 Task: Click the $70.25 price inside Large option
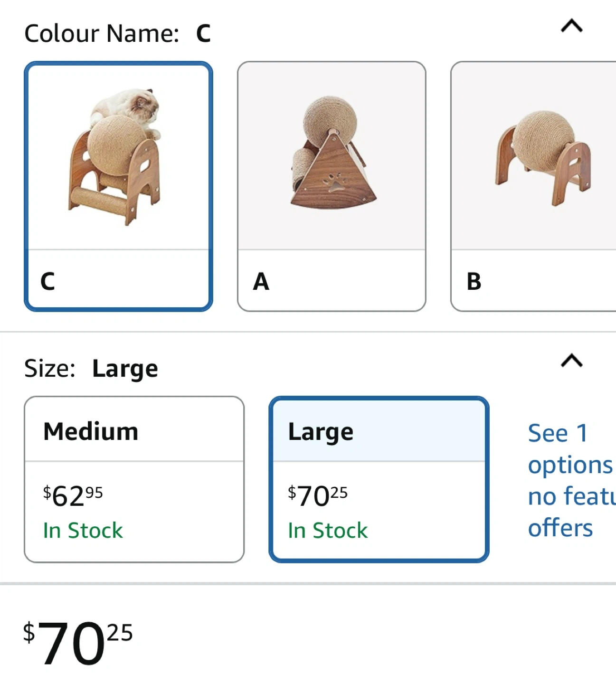click(318, 495)
